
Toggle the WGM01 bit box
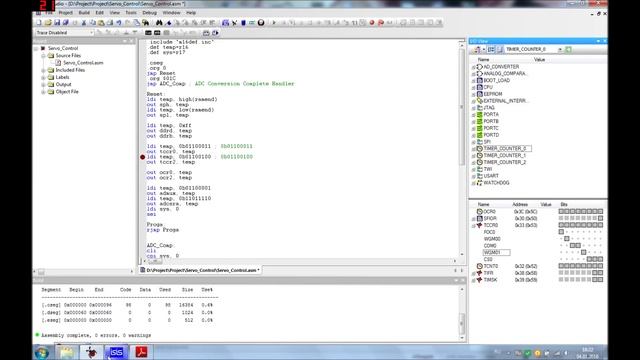point(584,253)
